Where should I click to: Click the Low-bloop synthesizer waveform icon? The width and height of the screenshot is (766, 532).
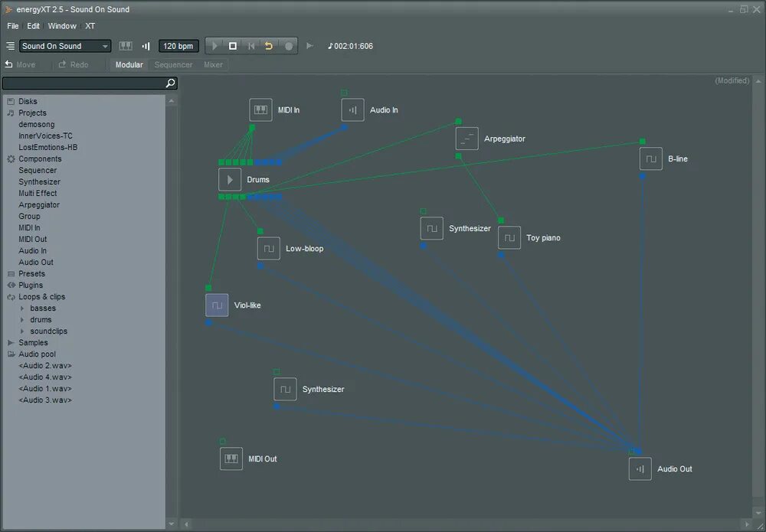tap(268, 248)
